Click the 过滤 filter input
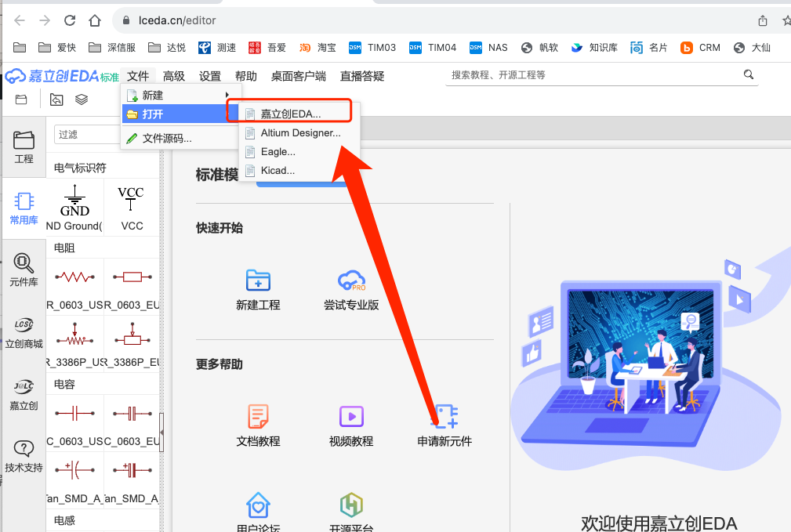 pyautogui.click(x=87, y=135)
